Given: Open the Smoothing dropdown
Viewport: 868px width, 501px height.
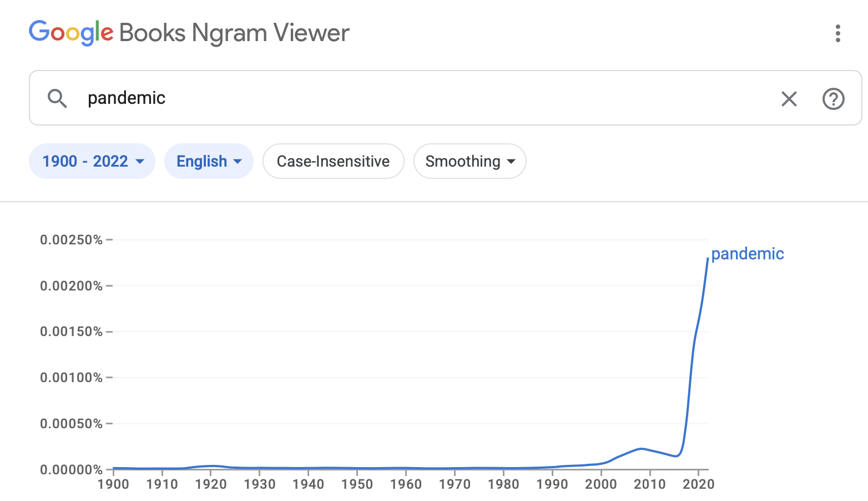Looking at the screenshot, I should click(x=470, y=161).
